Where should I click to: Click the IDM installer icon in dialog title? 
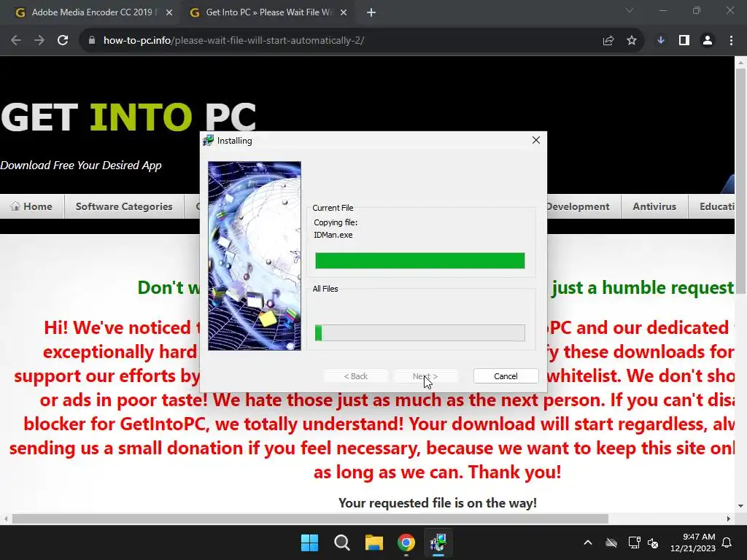[208, 141]
